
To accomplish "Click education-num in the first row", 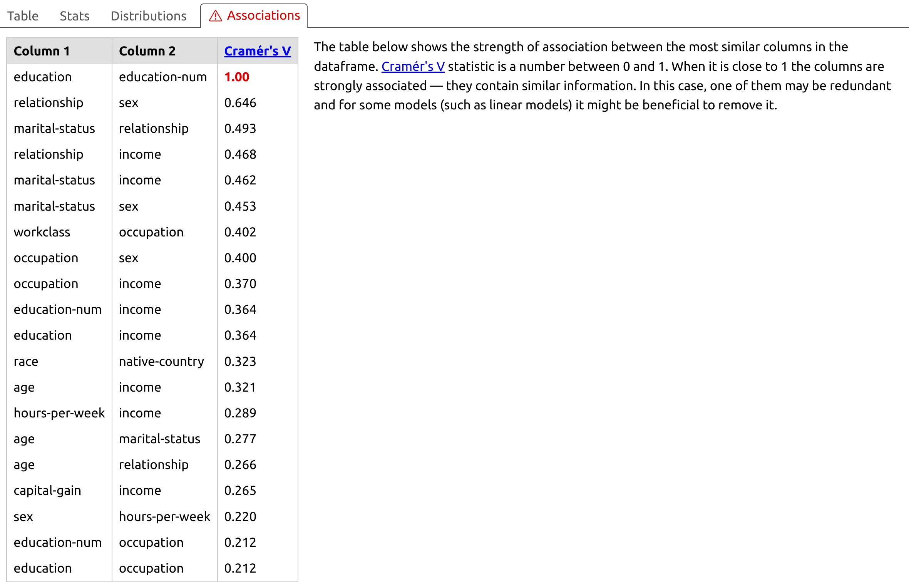I will pos(163,77).
